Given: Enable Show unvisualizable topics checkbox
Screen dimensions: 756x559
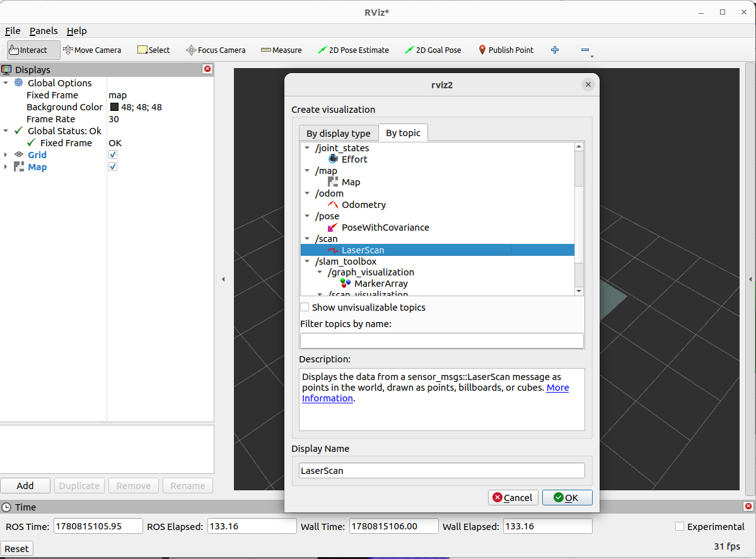Looking at the screenshot, I should (x=305, y=308).
